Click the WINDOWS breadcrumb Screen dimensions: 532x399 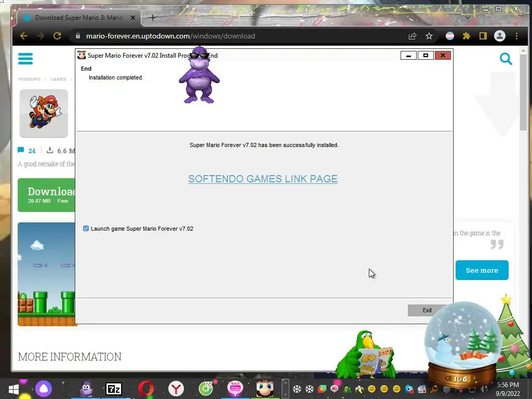coord(29,79)
